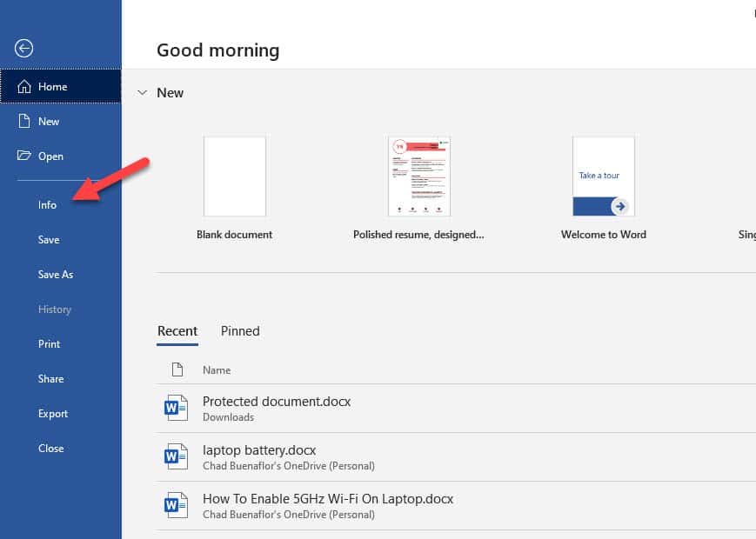Click OneDrive location under laptop battery.docx
The image size is (756, 539).
coord(288,466)
